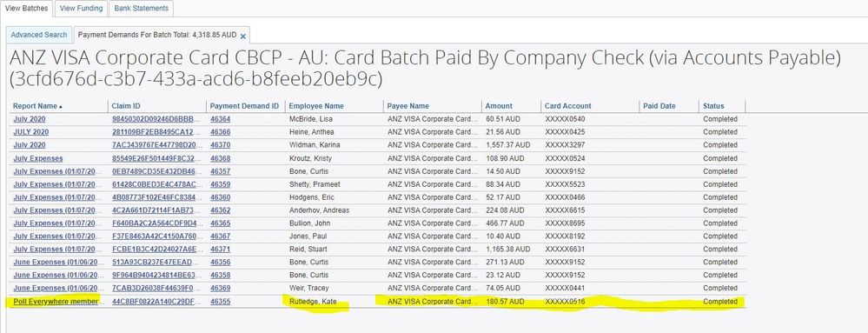Open Payment Demand ID 46366

(x=221, y=132)
